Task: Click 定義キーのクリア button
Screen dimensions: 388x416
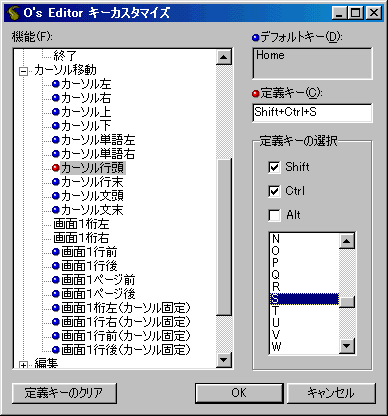Action: (64, 393)
